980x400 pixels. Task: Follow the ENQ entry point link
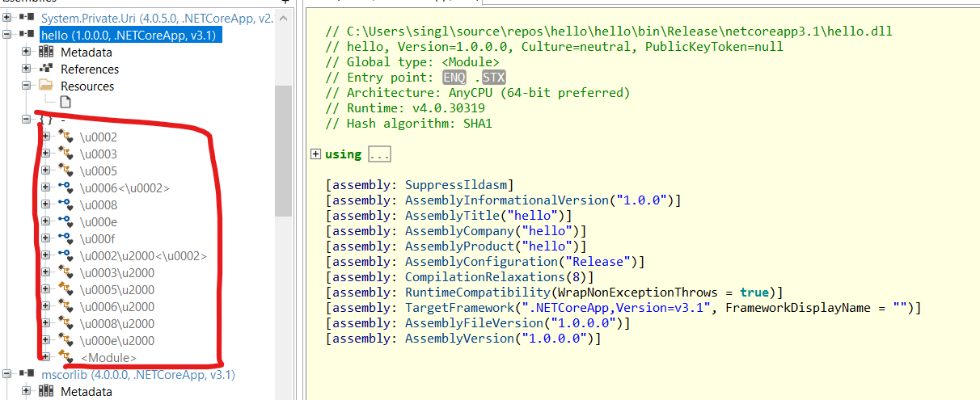tap(454, 78)
